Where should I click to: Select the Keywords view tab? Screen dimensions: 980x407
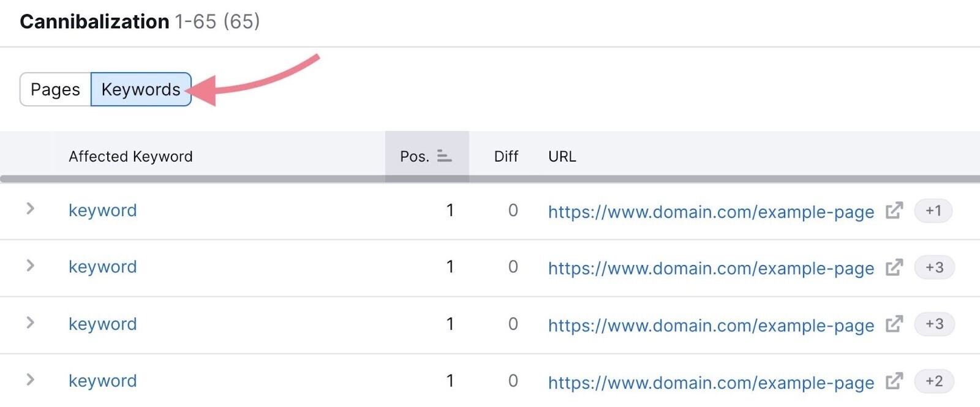click(141, 89)
